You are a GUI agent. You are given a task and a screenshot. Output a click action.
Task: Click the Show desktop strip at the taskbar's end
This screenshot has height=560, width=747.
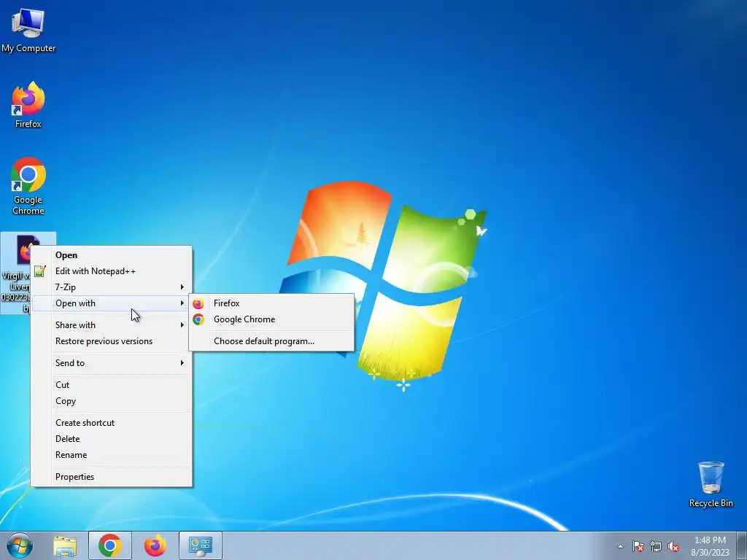[742, 546]
